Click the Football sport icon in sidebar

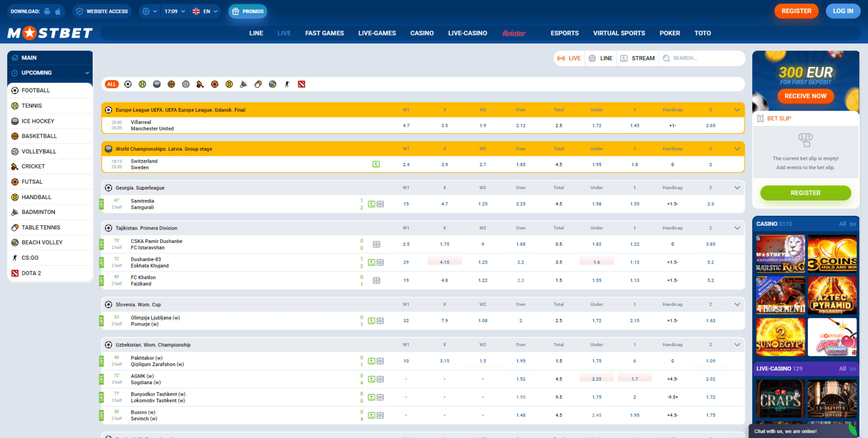point(15,90)
